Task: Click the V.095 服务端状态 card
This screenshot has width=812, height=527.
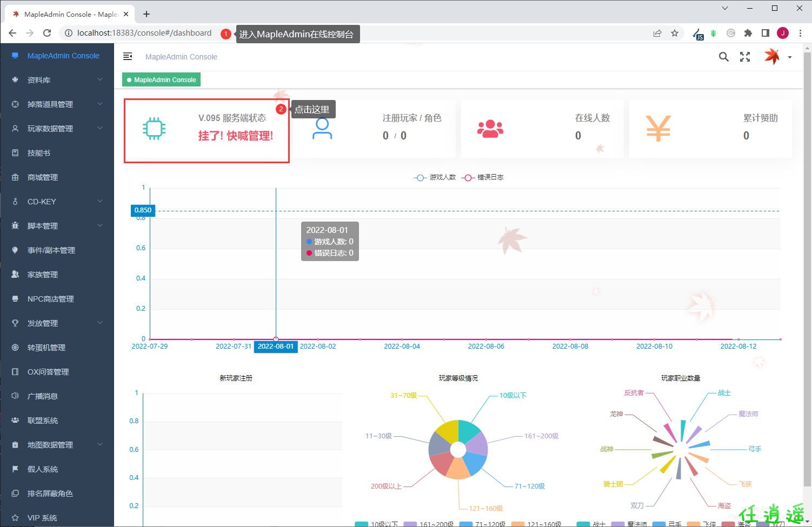Action: click(x=207, y=130)
